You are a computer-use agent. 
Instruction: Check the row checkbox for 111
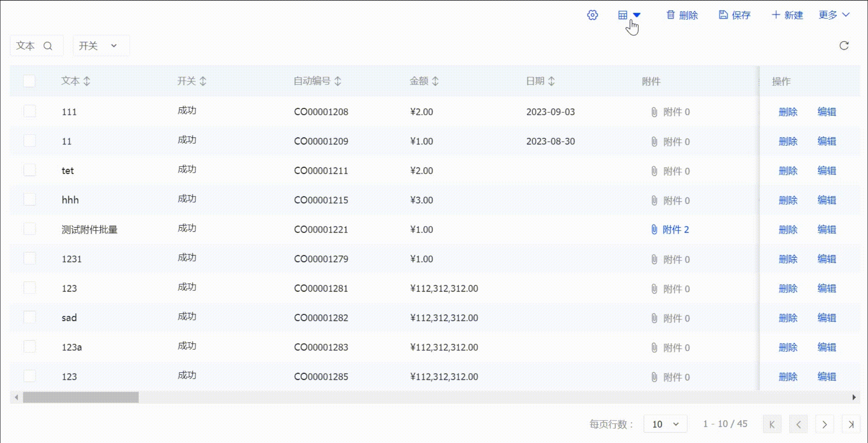[x=30, y=112]
